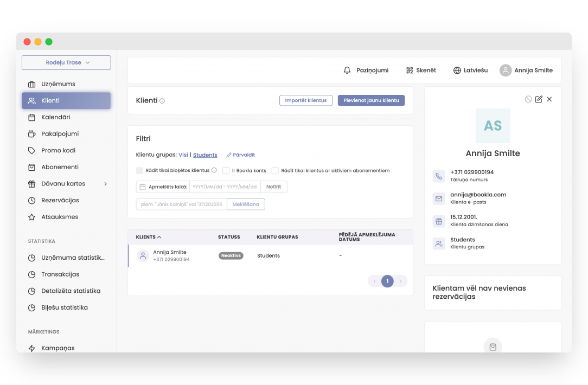
Task: Go to Rezervācijas in the sidebar
Action: 60,201
